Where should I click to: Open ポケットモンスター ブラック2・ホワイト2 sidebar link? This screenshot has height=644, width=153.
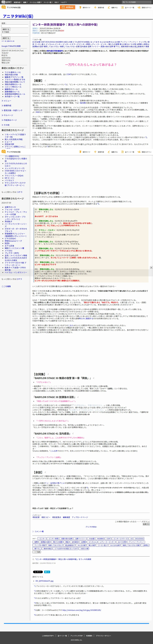coord(15,218)
